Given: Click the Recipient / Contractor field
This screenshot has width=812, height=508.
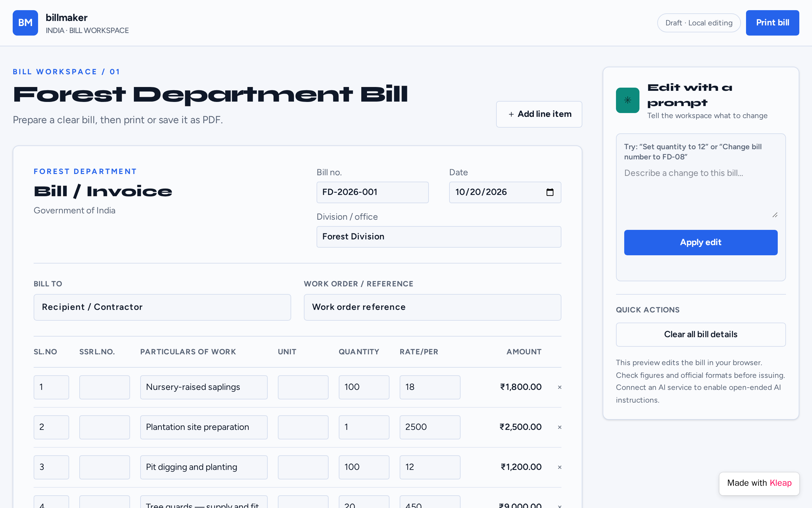Looking at the screenshot, I should click(x=162, y=307).
